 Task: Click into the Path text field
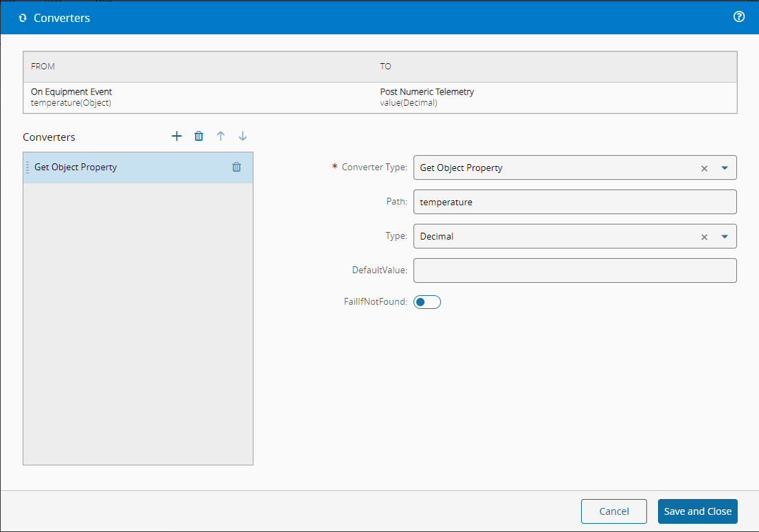click(x=574, y=202)
